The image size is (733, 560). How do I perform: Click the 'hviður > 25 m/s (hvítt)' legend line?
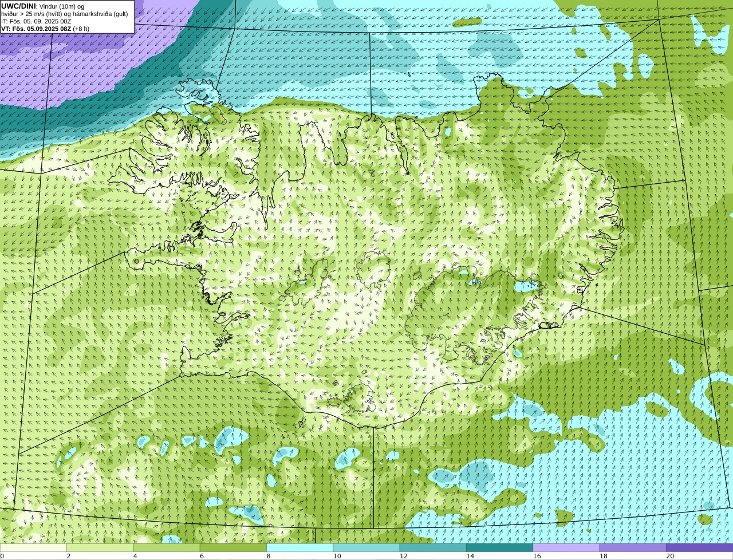coord(65,14)
